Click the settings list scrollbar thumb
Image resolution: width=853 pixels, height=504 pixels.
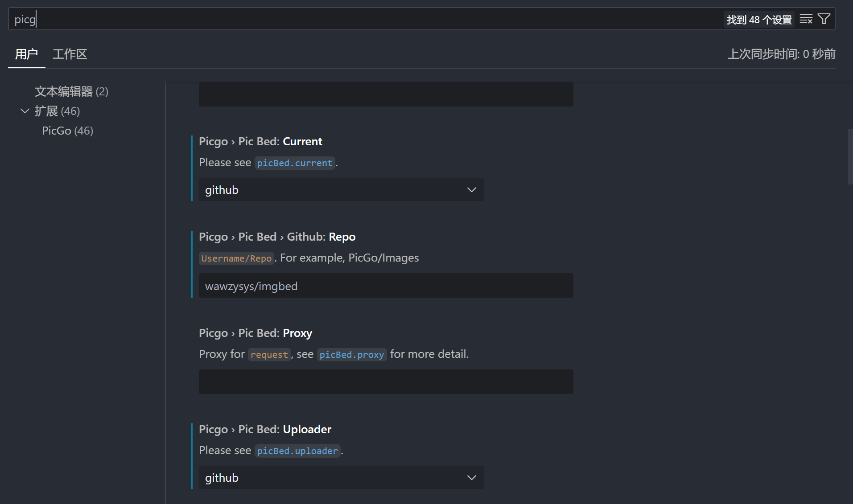click(850, 157)
